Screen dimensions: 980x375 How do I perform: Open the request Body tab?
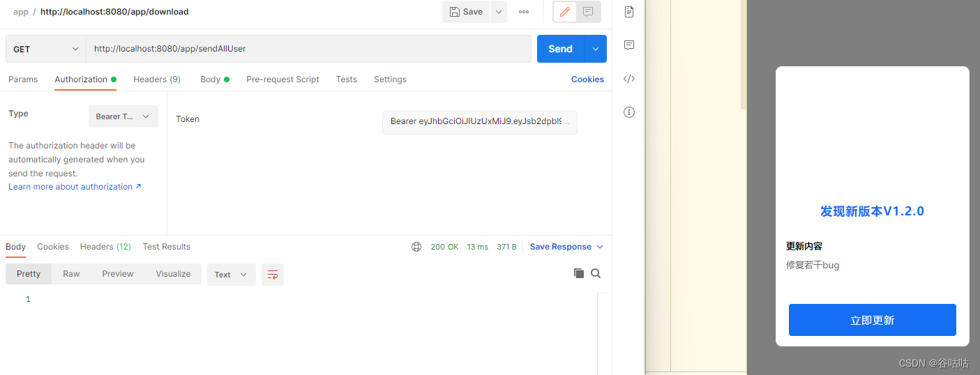coord(214,79)
